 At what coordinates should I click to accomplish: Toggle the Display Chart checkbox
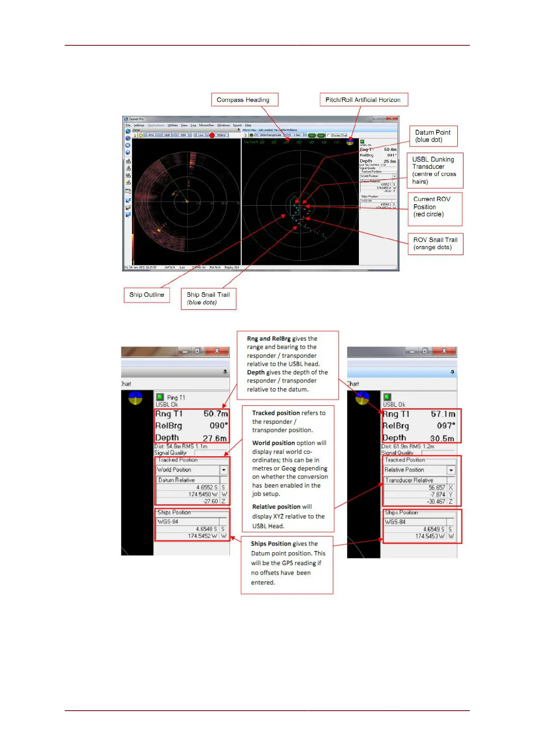click(x=329, y=135)
